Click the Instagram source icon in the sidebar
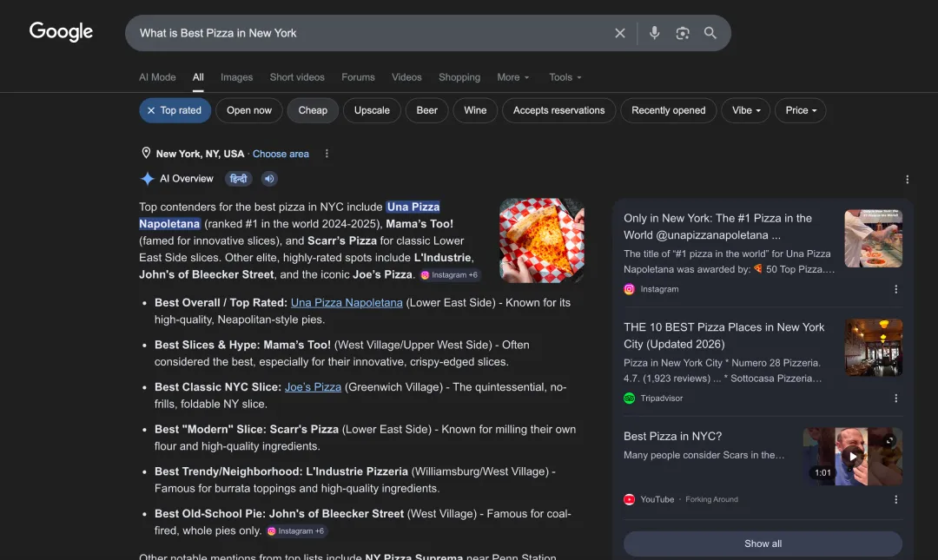Screen dimensions: 938x560 630,289
